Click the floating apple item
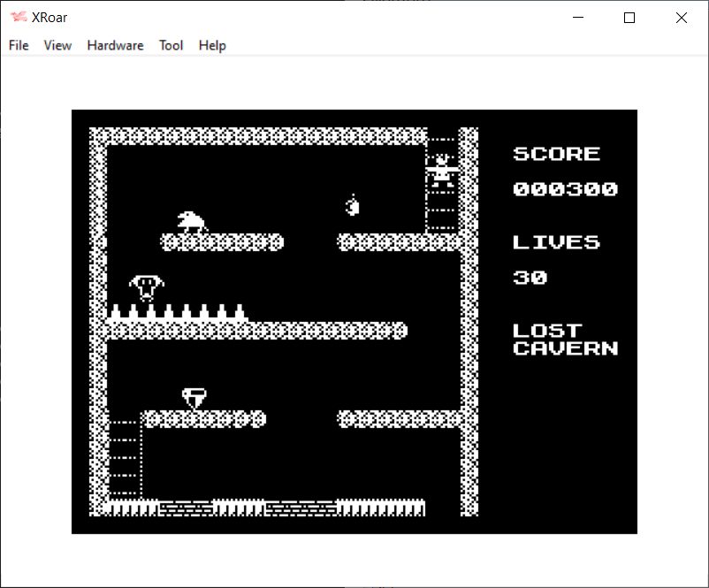 (353, 206)
